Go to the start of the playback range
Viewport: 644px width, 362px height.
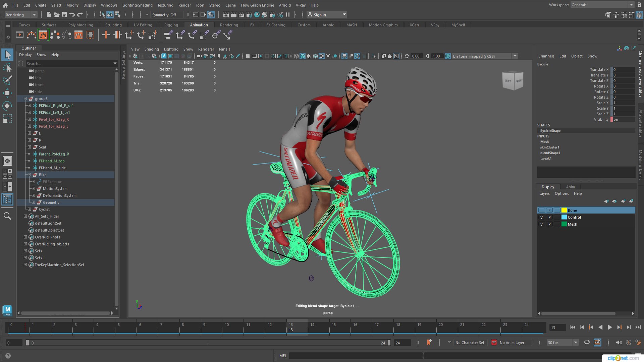coord(572,327)
